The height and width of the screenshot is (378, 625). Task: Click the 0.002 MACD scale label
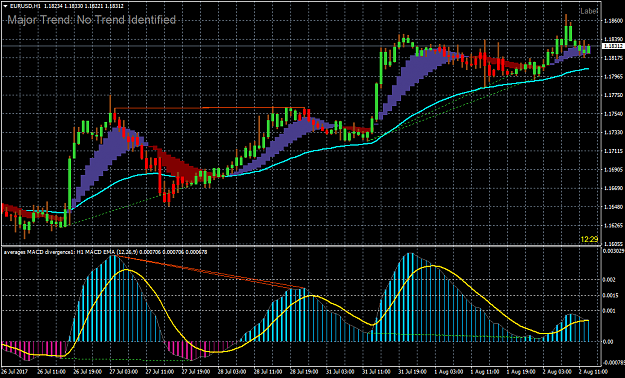coord(610,280)
